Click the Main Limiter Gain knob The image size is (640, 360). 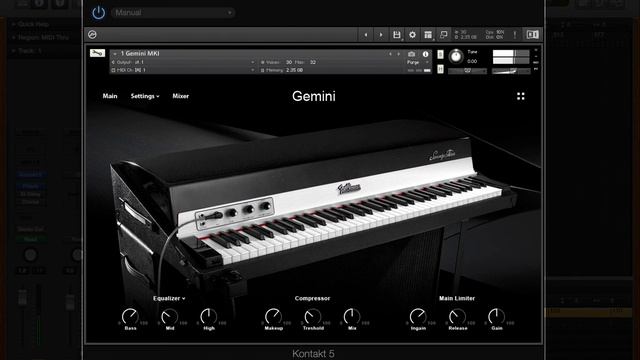pyautogui.click(x=496, y=316)
